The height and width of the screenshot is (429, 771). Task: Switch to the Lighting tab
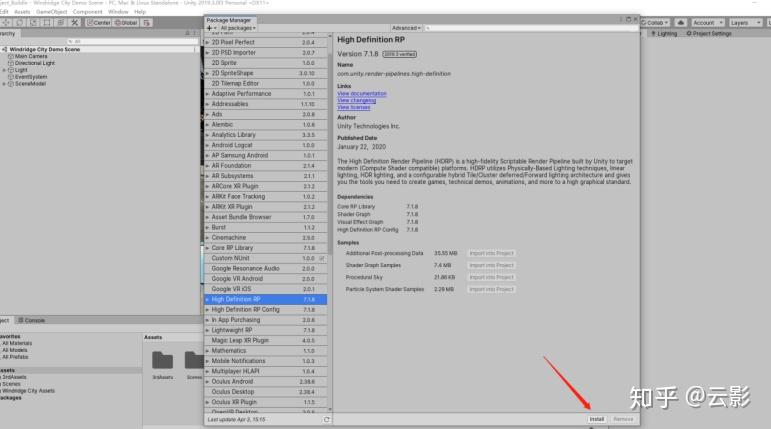pyautogui.click(x=664, y=33)
